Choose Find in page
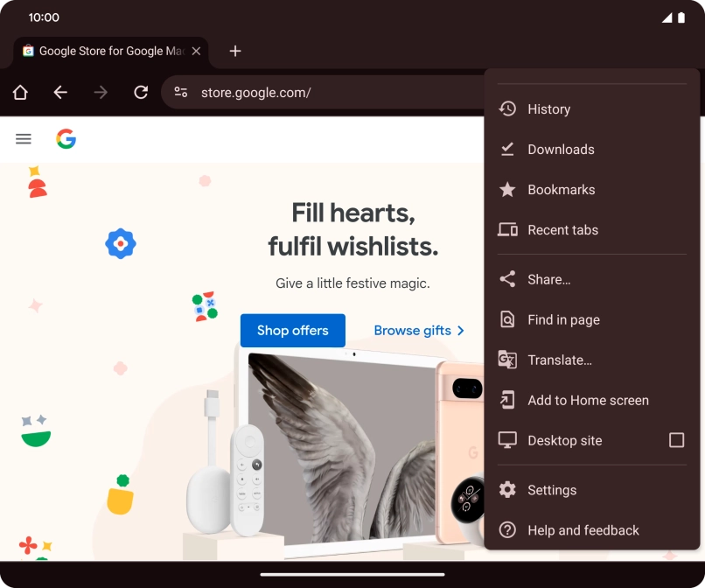 pyautogui.click(x=563, y=320)
